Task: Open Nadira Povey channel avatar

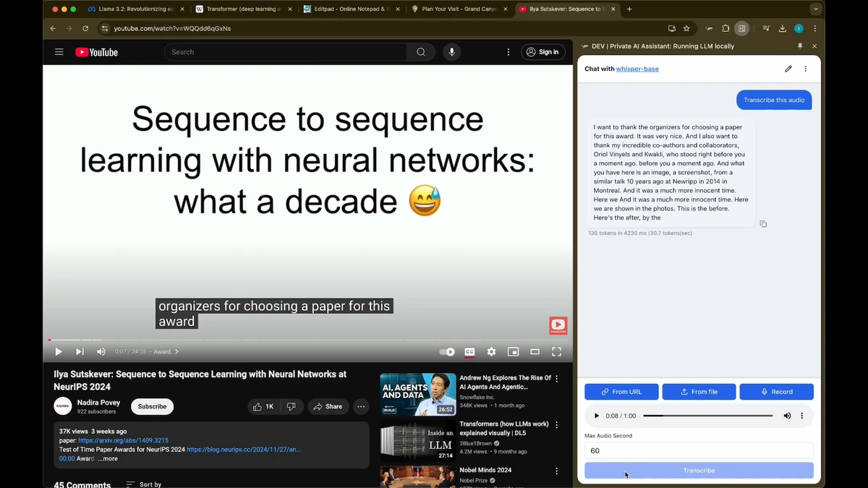Action: 63,406
